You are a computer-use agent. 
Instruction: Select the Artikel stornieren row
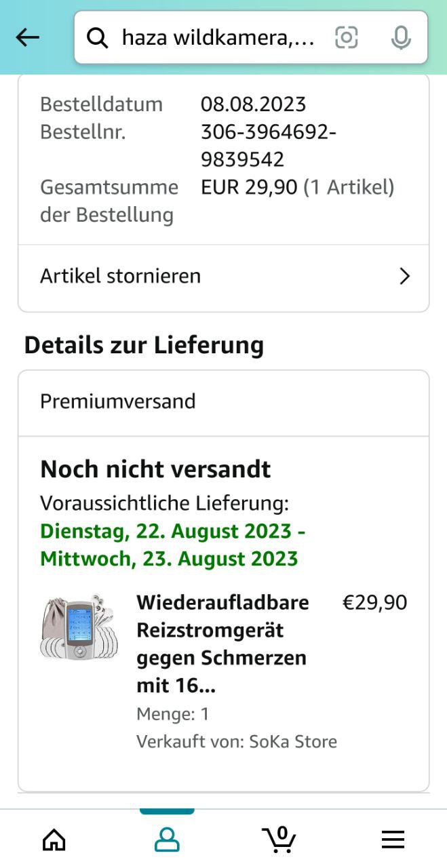coord(224,277)
